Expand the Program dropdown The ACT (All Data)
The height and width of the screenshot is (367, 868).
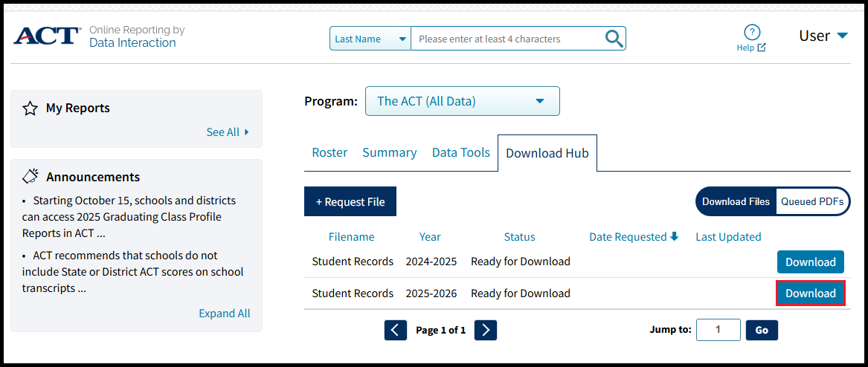462,101
